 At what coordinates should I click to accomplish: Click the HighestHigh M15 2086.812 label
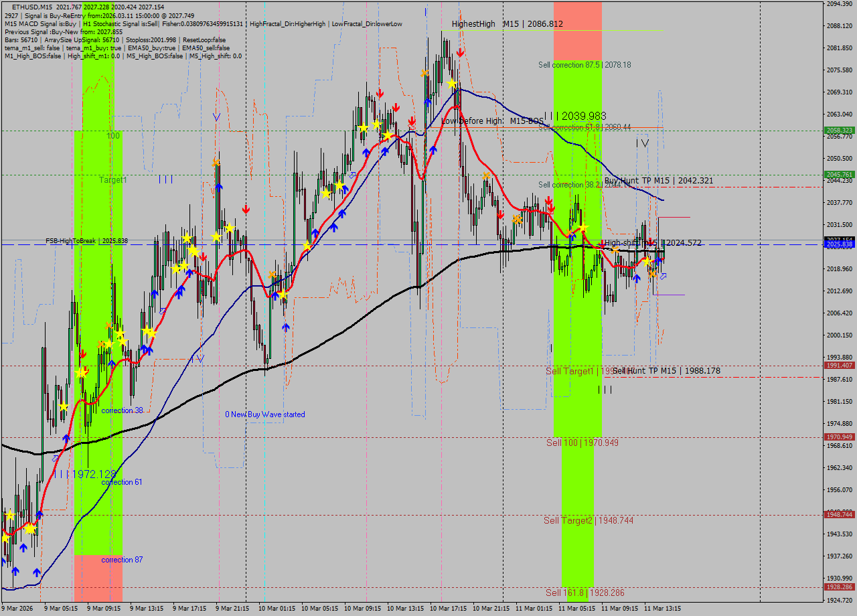pyautogui.click(x=507, y=24)
